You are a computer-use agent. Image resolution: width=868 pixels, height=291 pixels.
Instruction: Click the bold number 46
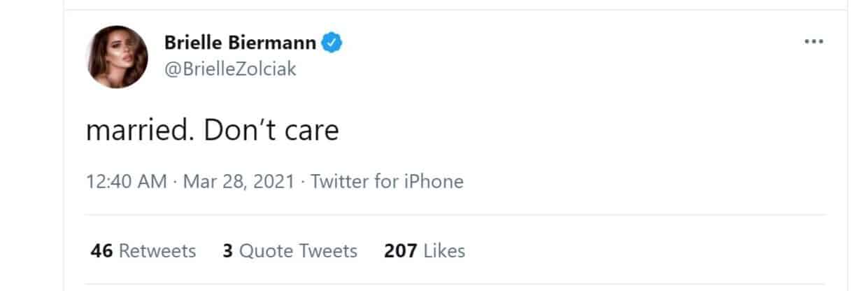point(102,250)
